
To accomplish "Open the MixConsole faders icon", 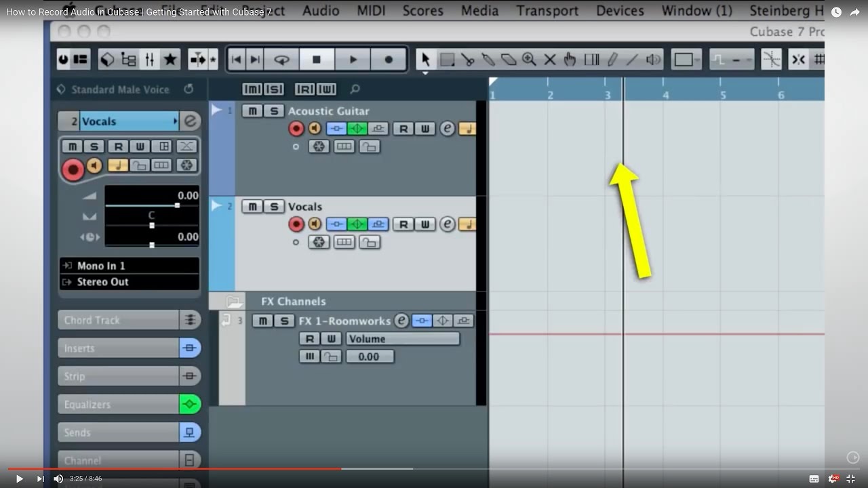I will click(x=149, y=60).
